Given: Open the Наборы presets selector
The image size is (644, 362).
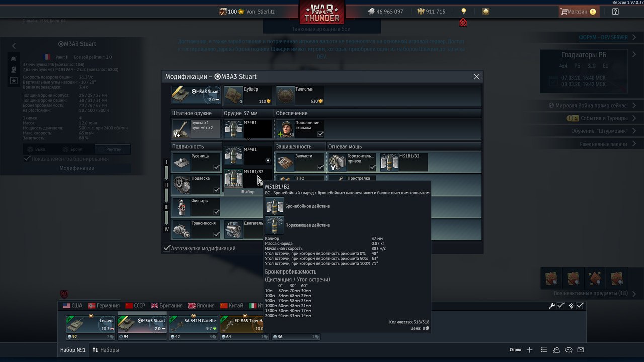Looking at the screenshot, I should point(106,350).
